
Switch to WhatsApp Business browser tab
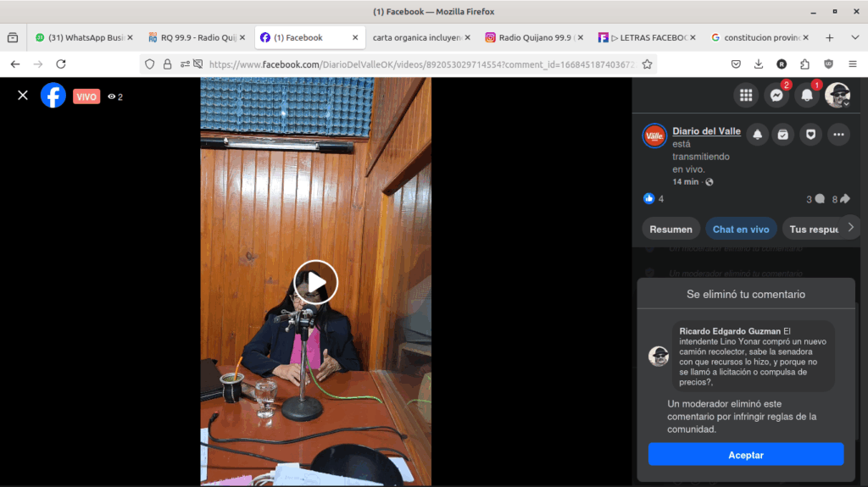(x=83, y=37)
